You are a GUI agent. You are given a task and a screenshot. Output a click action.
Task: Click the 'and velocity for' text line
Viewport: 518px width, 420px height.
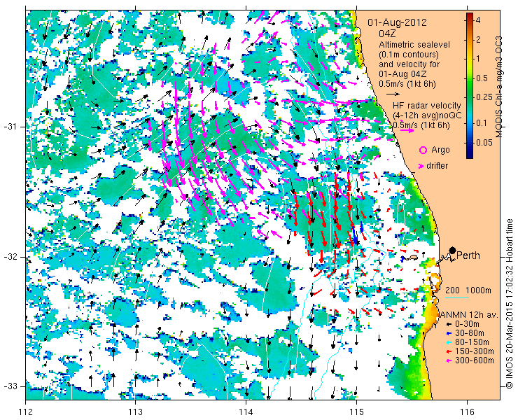point(409,64)
